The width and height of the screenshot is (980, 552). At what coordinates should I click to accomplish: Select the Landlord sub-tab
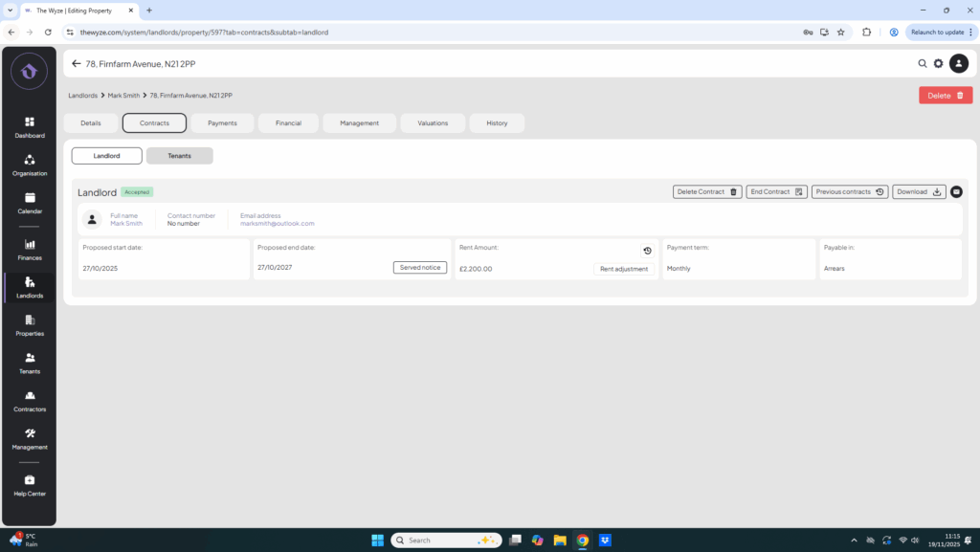pos(106,156)
